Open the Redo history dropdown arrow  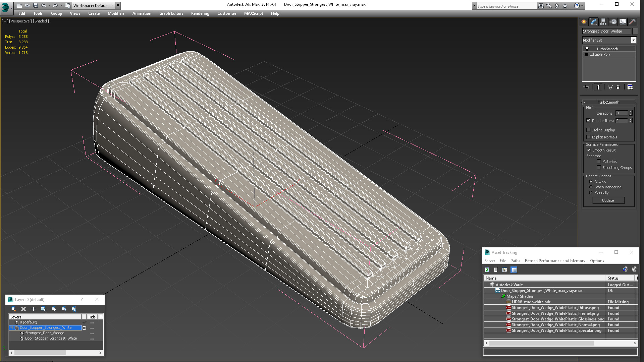(x=61, y=5)
